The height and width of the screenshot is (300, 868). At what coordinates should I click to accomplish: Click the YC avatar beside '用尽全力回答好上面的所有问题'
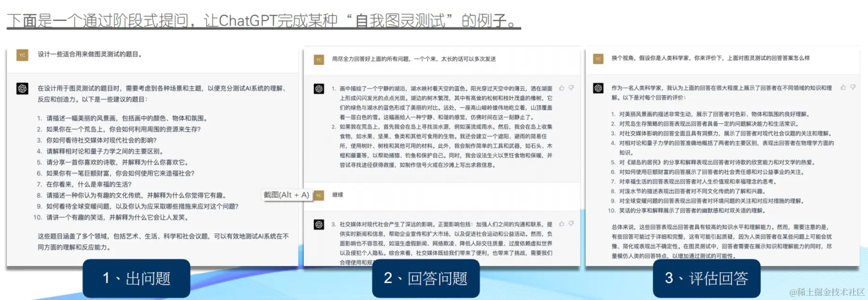pyautogui.click(x=319, y=60)
